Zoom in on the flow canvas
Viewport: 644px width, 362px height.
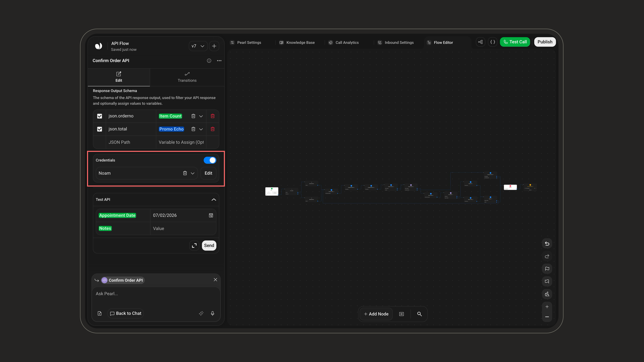coord(547,307)
